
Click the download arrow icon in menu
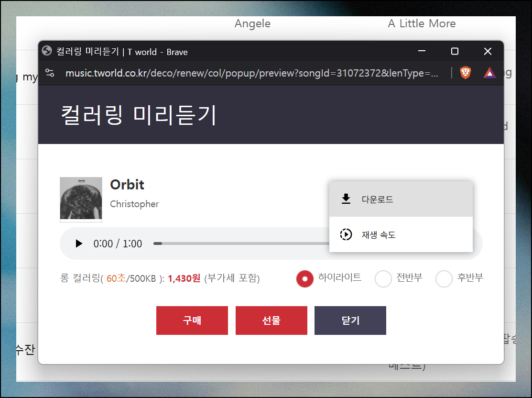pyautogui.click(x=346, y=199)
